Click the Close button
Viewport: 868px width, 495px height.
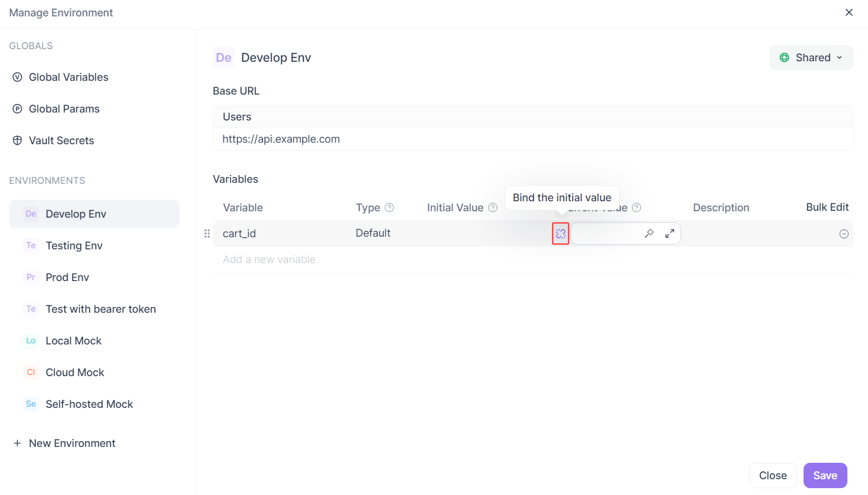[773, 475]
